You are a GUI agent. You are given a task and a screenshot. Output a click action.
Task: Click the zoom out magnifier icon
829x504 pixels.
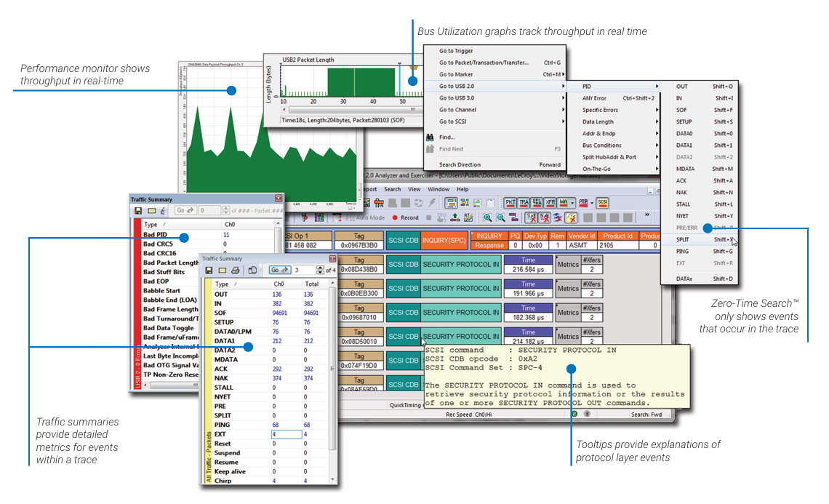point(500,217)
